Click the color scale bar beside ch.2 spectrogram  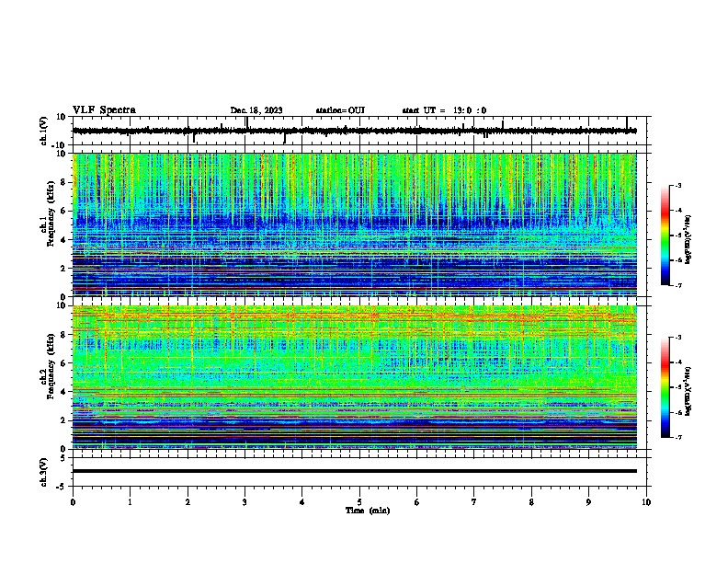pos(665,387)
